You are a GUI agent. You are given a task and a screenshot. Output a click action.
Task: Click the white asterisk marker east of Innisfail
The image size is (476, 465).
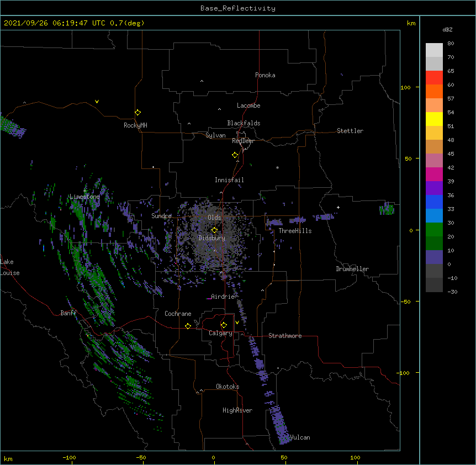click(277, 167)
